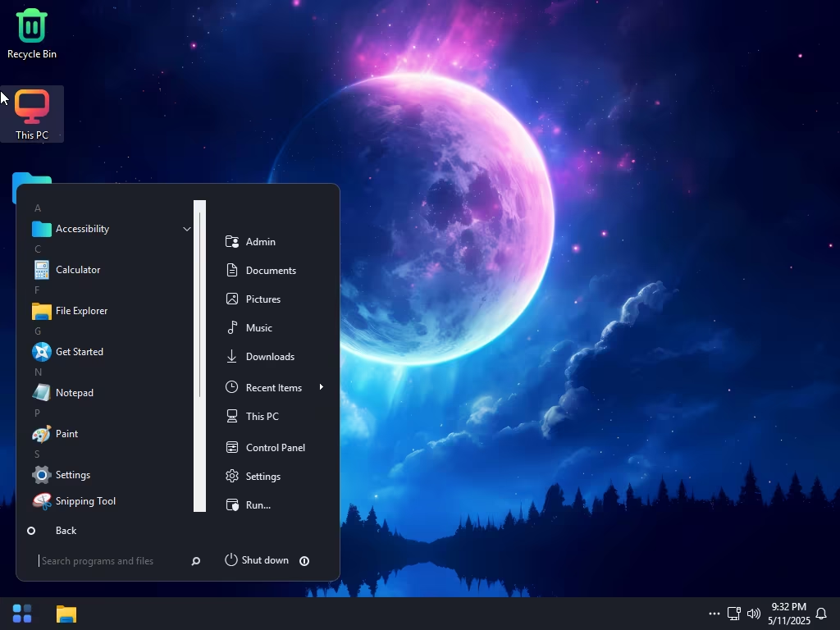Click the app list scrollbar
840x630 pixels.
tap(200, 356)
